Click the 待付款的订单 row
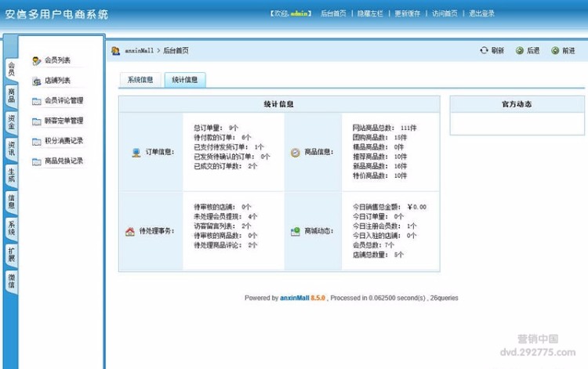This screenshot has width=588, height=369. coord(222,137)
